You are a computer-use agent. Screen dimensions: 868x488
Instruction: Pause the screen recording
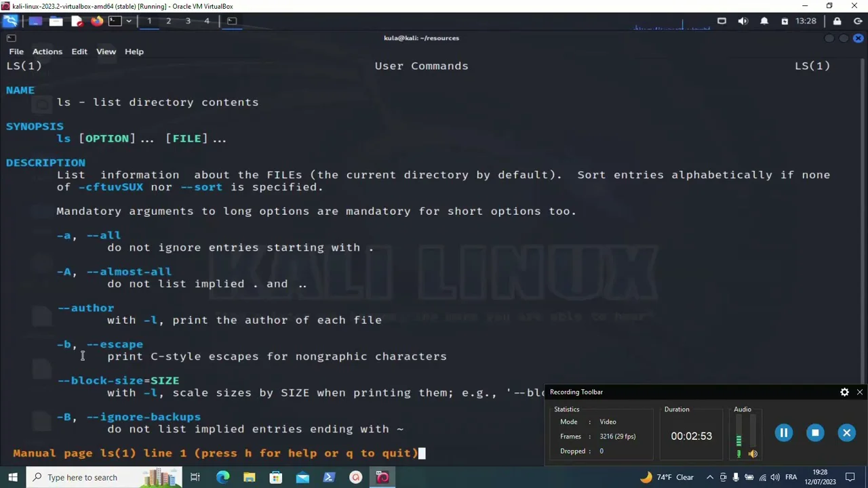pos(783,432)
